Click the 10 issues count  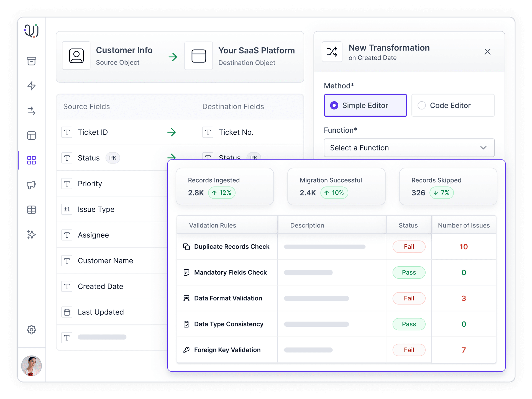click(x=464, y=247)
